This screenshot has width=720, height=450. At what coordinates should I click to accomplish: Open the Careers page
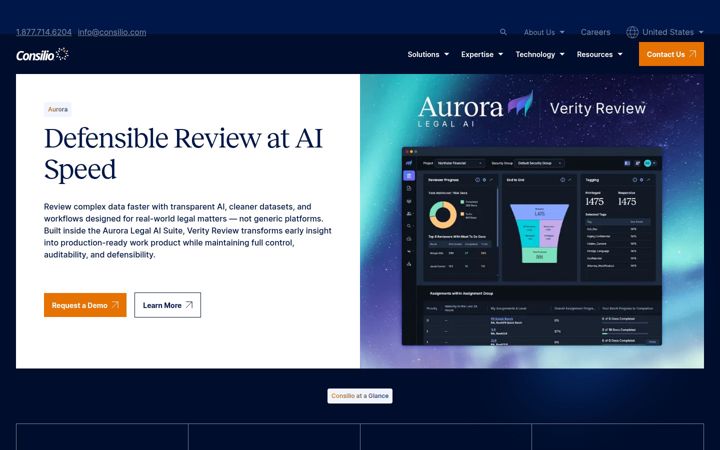[595, 32]
